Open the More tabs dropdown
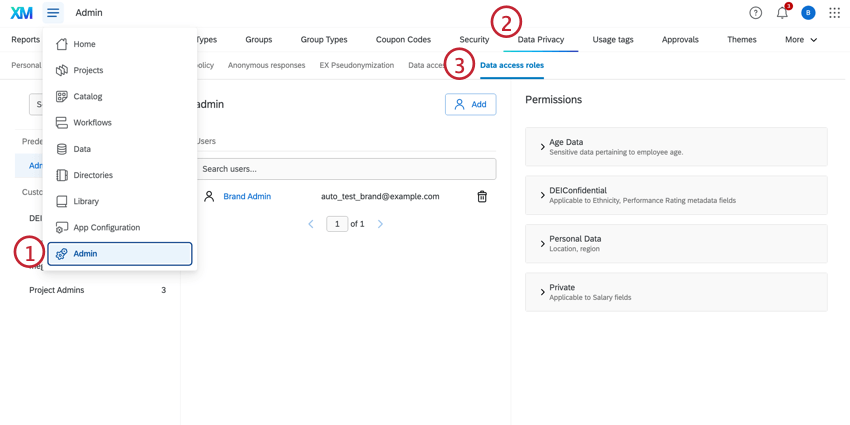This screenshot has height=425, width=850. [x=801, y=40]
